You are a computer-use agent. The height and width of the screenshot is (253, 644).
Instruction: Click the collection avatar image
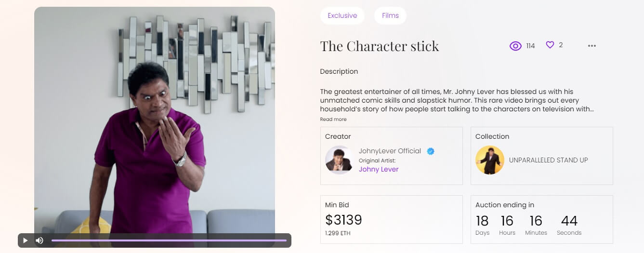pos(489,160)
